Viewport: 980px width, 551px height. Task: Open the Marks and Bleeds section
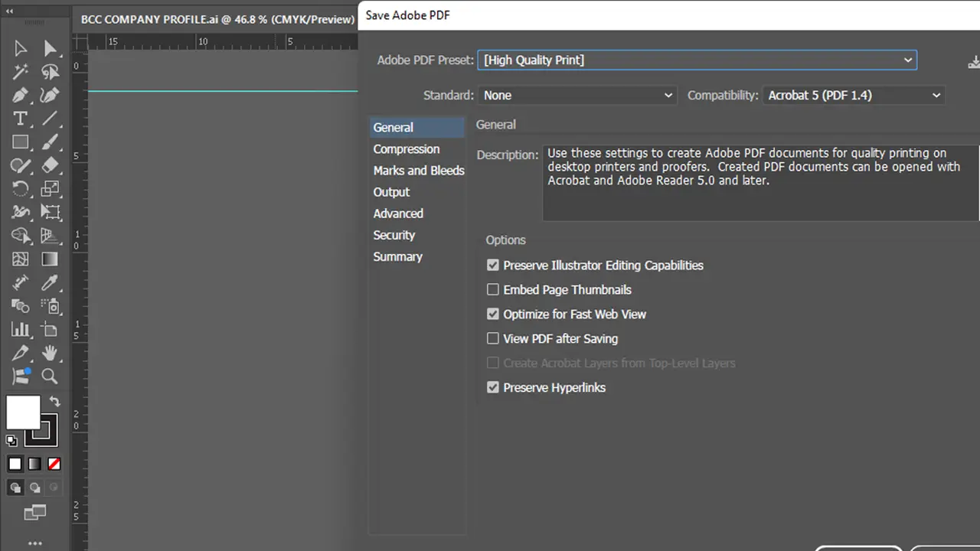coord(419,170)
